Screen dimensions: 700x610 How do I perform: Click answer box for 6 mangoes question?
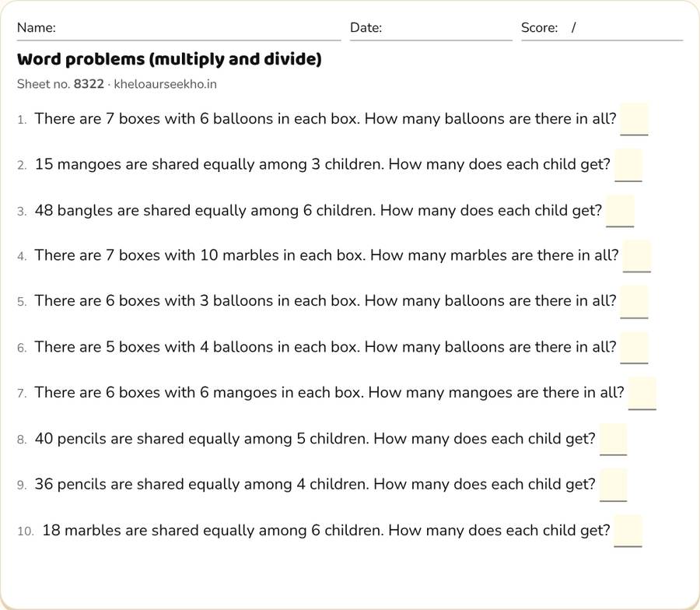click(642, 394)
